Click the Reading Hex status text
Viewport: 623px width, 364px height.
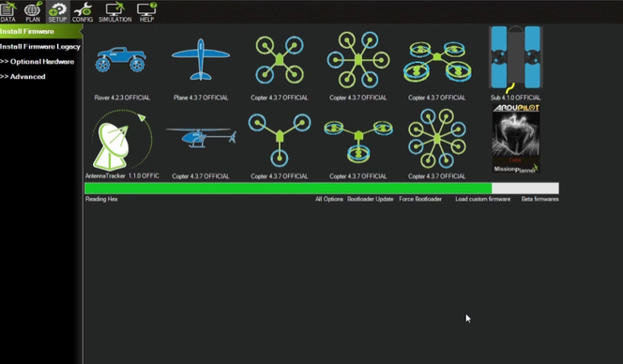point(101,199)
